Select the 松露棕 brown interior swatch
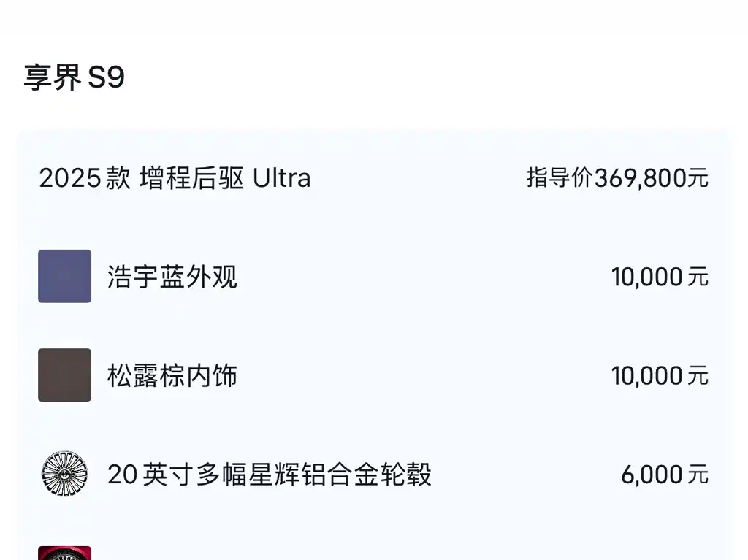The height and width of the screenshot is (560, 748). pyautogui.click(x=64, y=375)
